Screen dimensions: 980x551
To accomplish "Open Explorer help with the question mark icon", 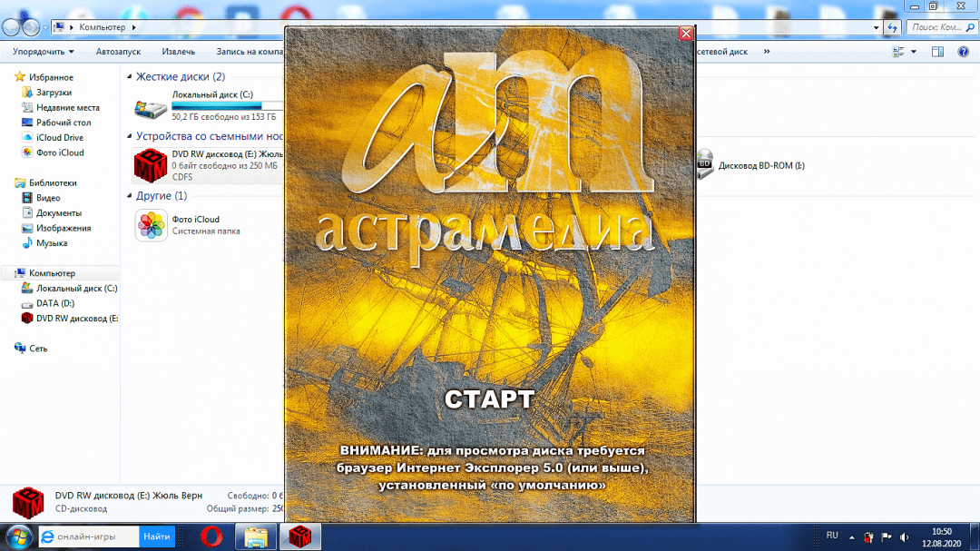I will pos(963,52).
